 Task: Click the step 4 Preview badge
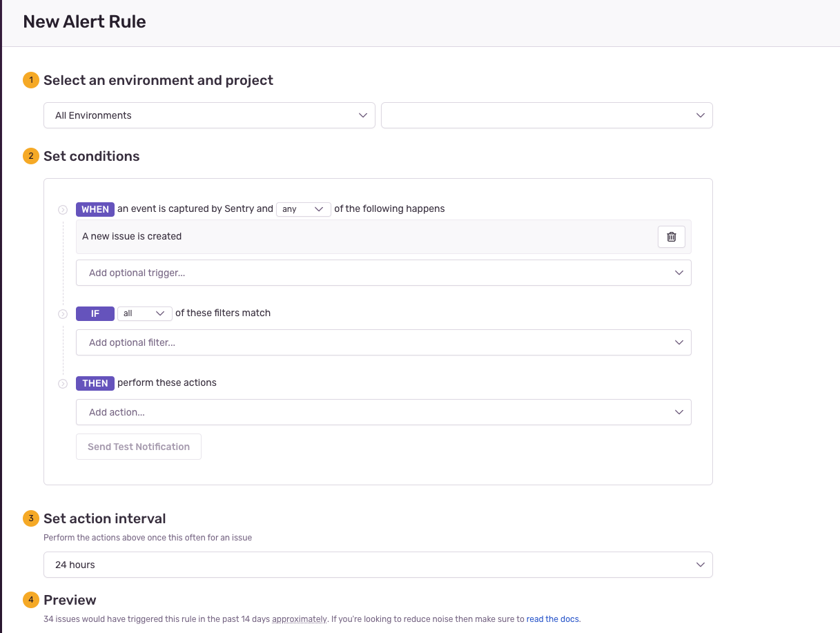coord(30,600)
